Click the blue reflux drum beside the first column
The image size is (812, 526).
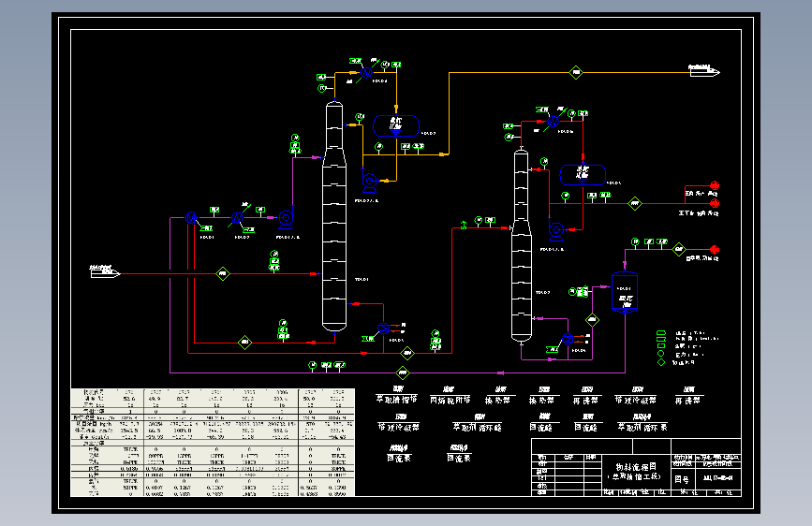[x=396, y=125]
